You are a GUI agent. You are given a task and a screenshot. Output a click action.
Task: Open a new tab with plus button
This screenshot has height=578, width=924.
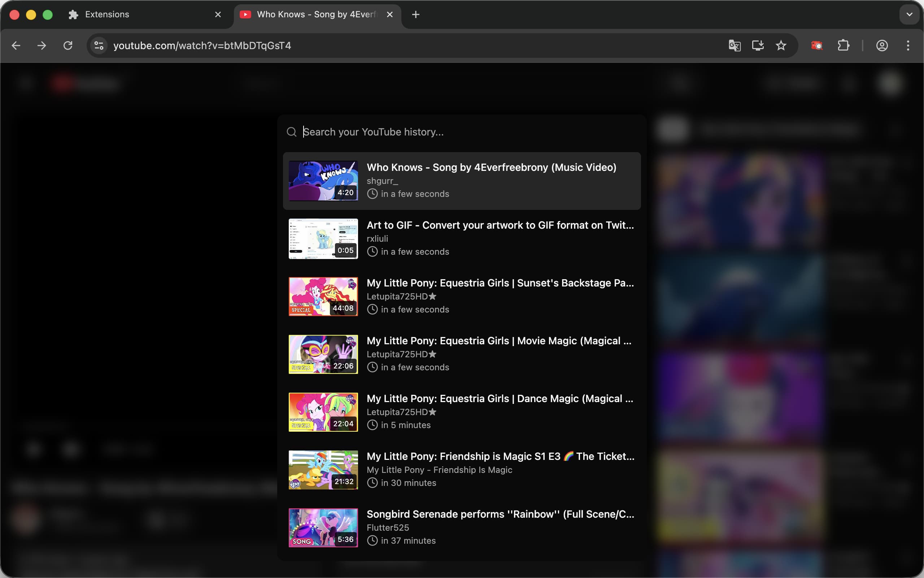(x=416, y=14)
